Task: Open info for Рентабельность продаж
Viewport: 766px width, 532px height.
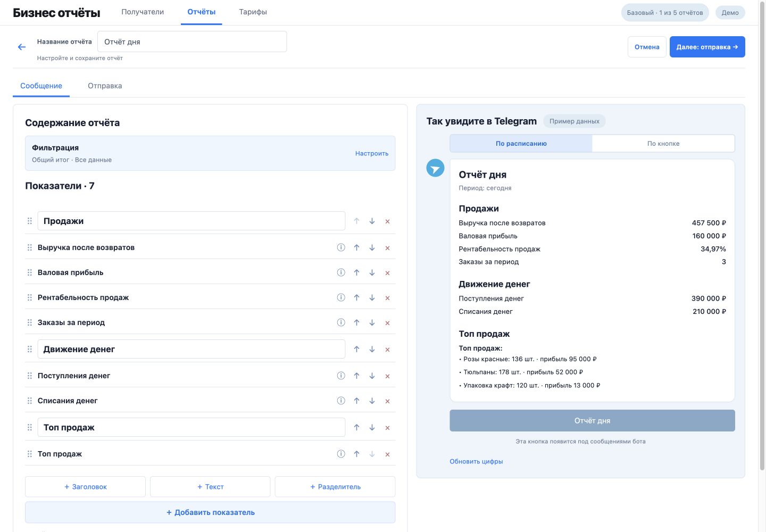Action: [341, 297]
